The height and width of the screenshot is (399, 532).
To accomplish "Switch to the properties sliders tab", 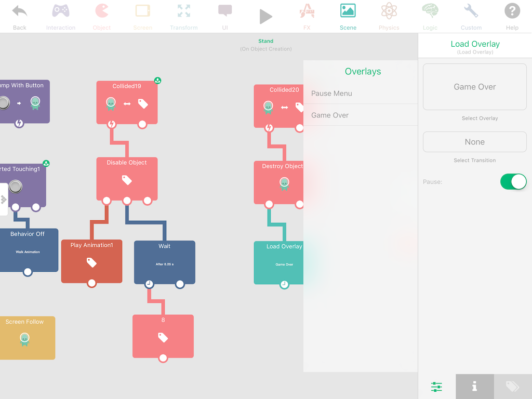I will (436, 387).
